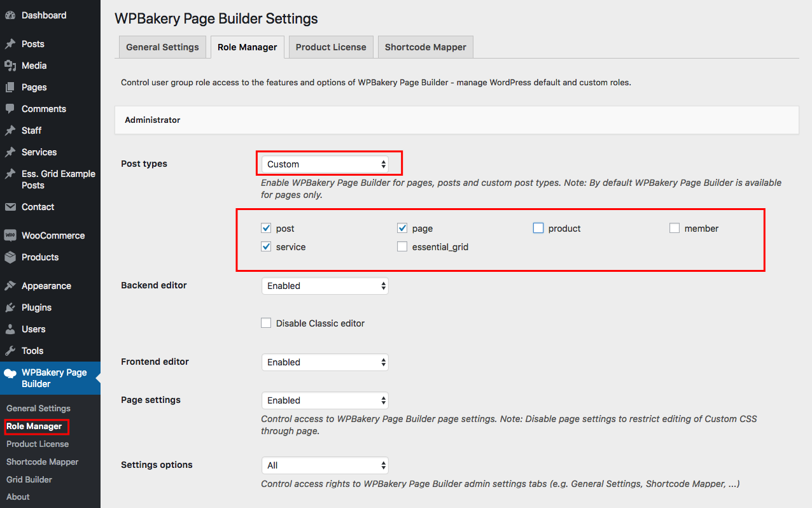Check the essential_grid checkbox
The height and width of the screenshot is (508, 812).
click(x=402, y=246)
